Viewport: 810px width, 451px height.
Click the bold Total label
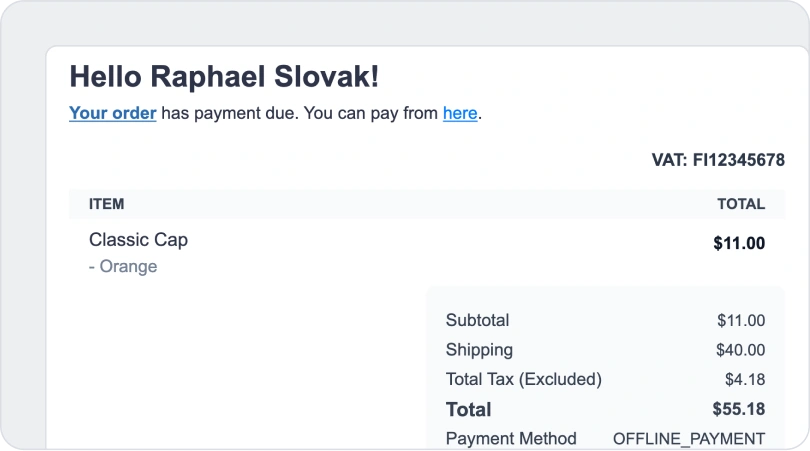[x=468, y=409]
